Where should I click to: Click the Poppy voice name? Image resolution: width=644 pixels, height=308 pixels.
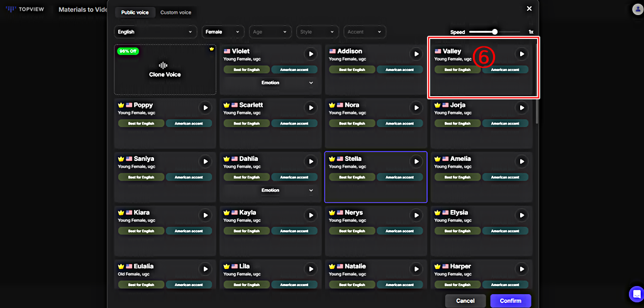pos(143,105)
